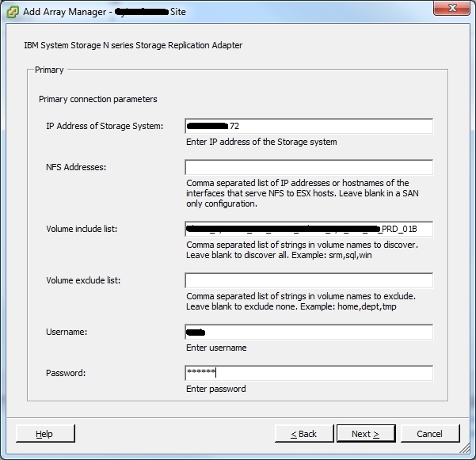Viewport: 476px width, 460px height.
Task: Click the 'IP Address of Storage System:' label
Action: click(x=105, y=126)
